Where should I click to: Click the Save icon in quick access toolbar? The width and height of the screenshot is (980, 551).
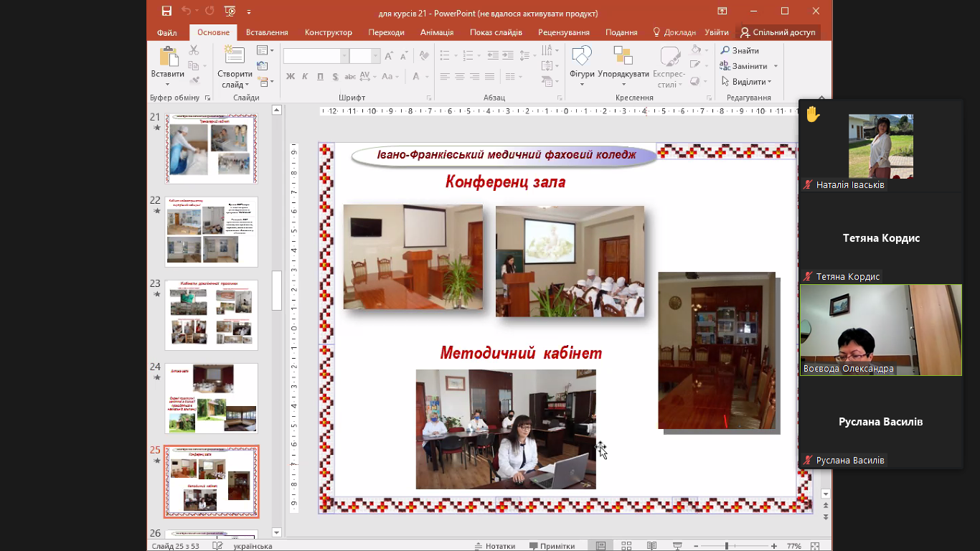(x=166, y=11)
